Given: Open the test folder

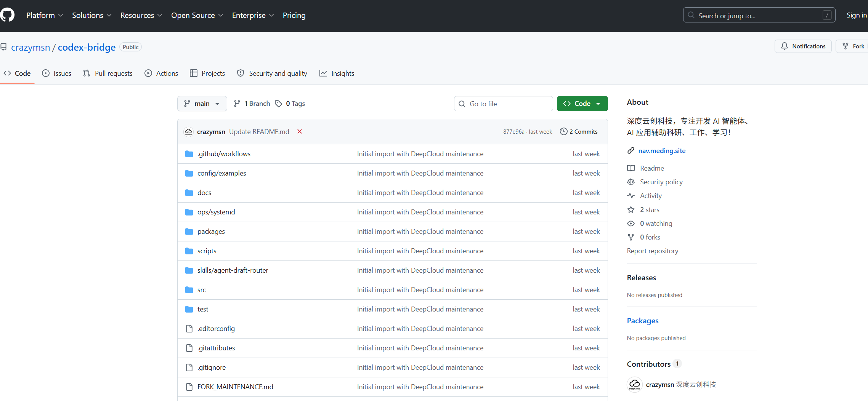Looking at the screenshot, I should [x=203, y=309].
